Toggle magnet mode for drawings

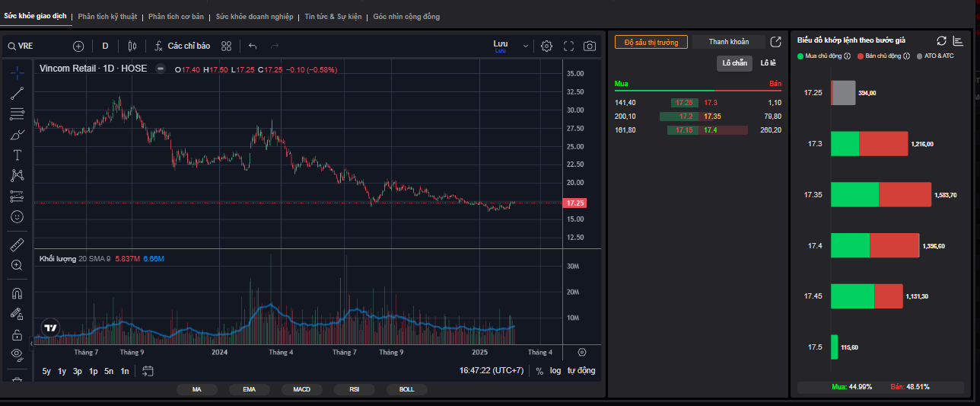click(x=17, y=293)
